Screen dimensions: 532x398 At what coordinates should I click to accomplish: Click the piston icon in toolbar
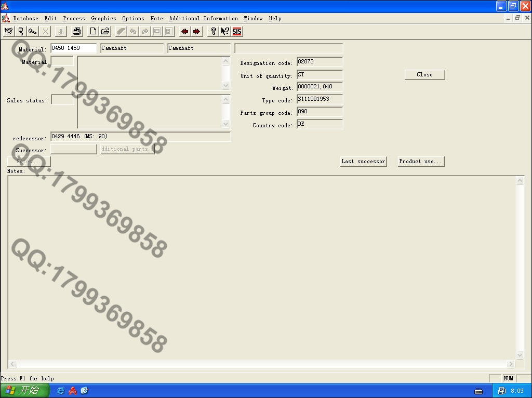(x=21, y=32)
